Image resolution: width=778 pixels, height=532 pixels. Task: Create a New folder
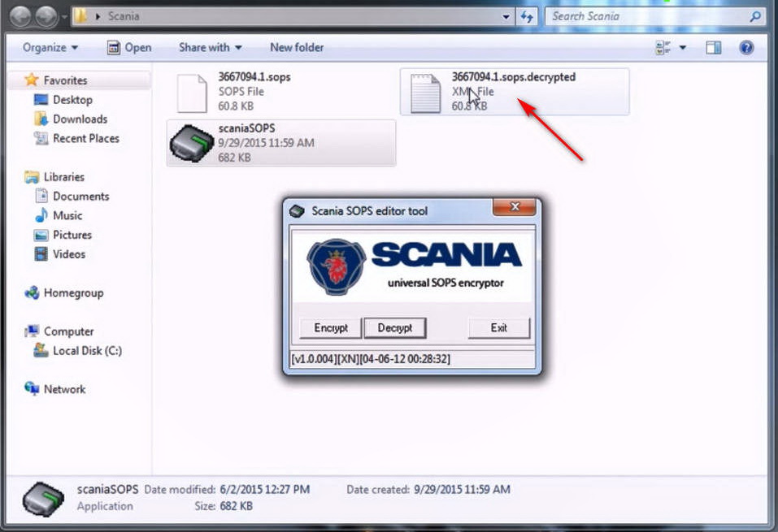pyautogui.click(x=297, y=48)
